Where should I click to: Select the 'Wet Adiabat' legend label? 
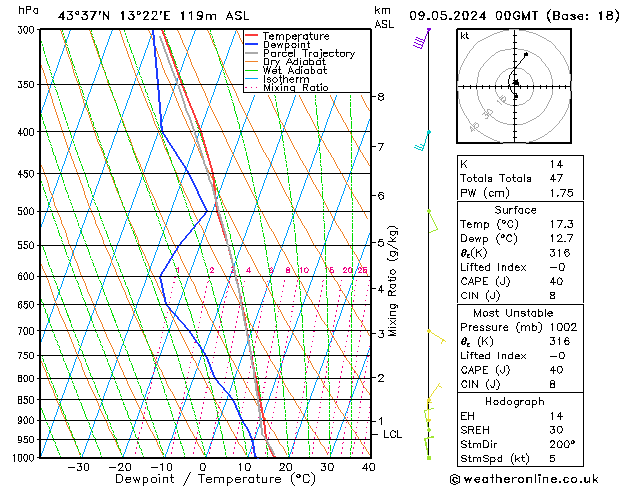tap(294, 71)
